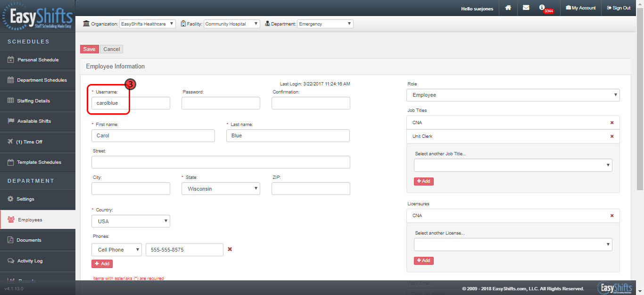The width and height of the screenshot is (644, 295).
Task: Open Select another Job Title dropdown
Action: [513, 165]
